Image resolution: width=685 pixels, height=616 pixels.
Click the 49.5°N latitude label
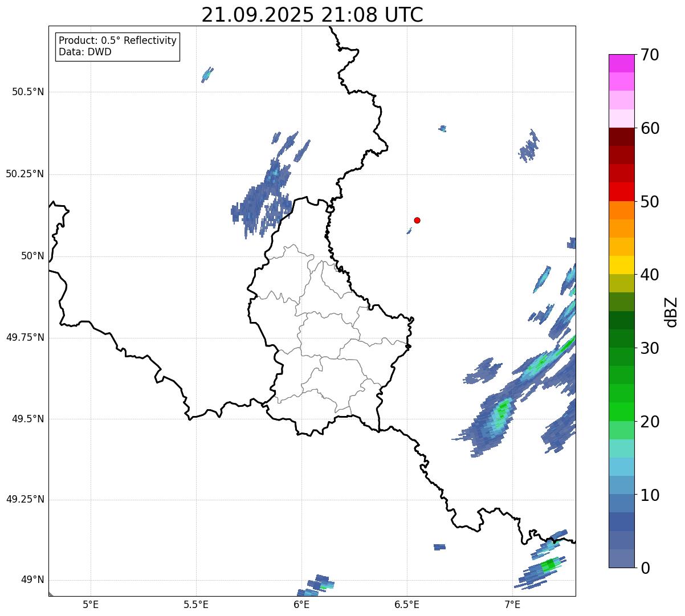pos(28,419)
